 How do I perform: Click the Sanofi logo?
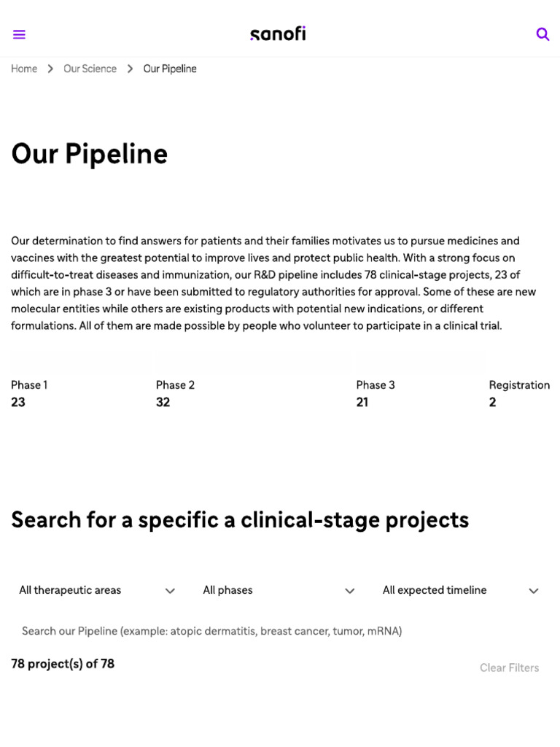point(278,34)
